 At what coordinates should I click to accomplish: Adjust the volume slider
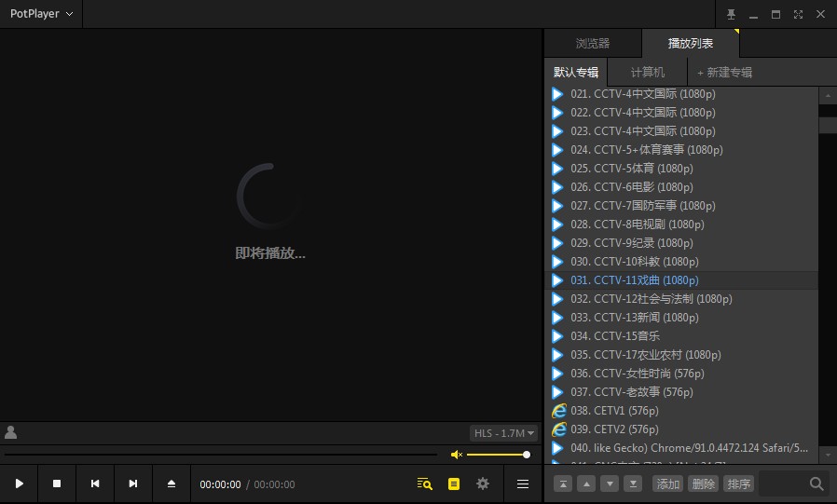(498, 455)
